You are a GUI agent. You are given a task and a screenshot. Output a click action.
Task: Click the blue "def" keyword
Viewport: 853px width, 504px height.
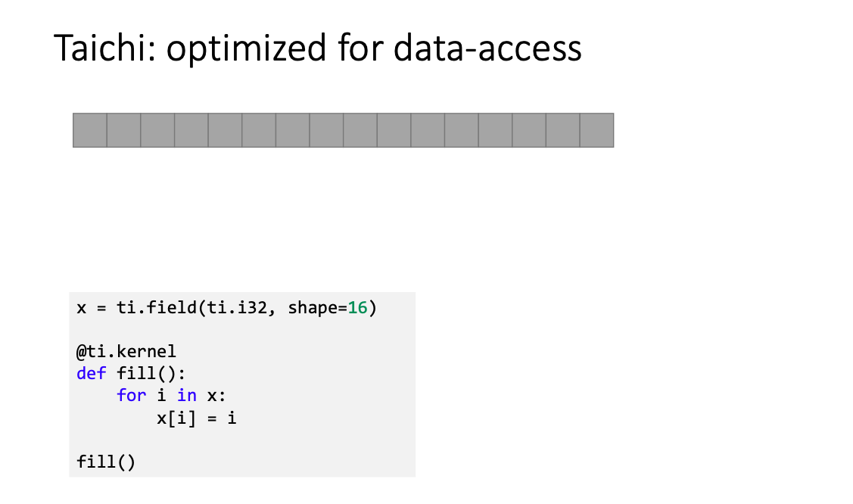click(91, 374)
